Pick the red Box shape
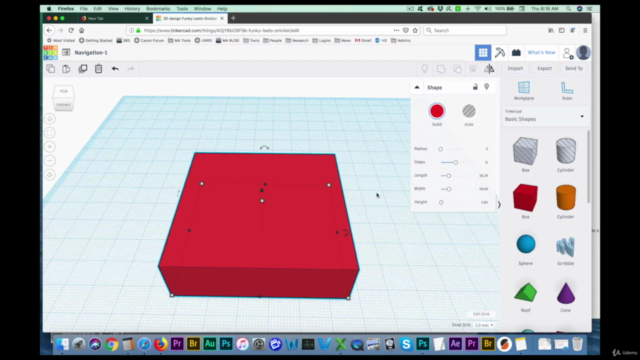640x360 pixels. (525, 198)
